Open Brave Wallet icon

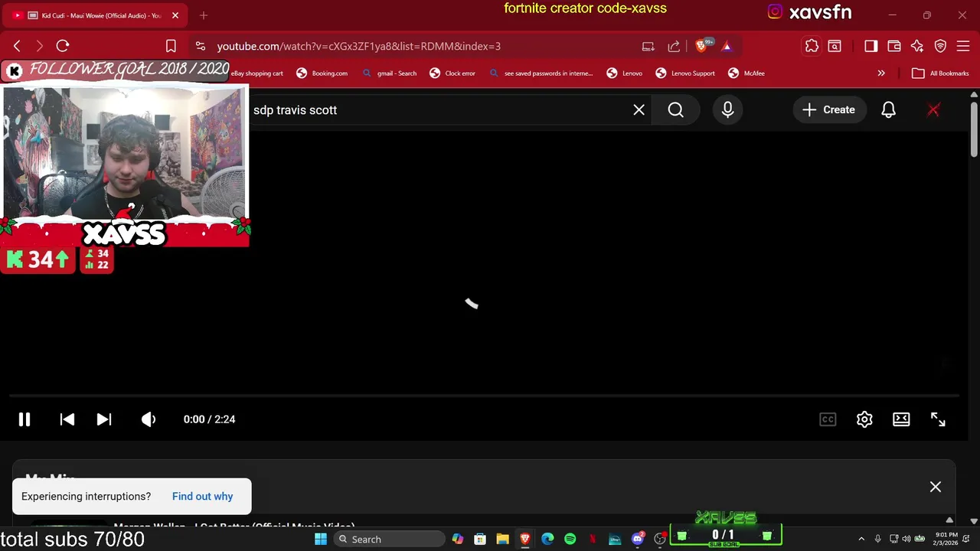[893, 46]
